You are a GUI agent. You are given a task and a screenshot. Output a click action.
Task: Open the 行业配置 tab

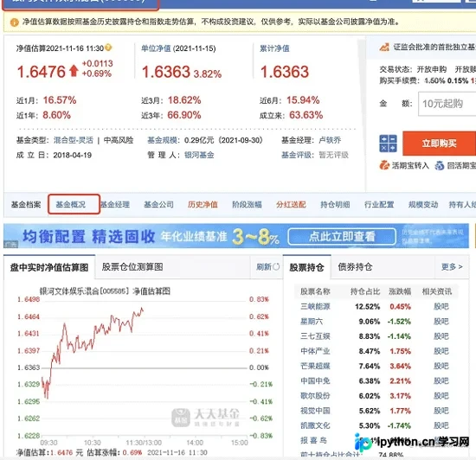pos(379,204)
